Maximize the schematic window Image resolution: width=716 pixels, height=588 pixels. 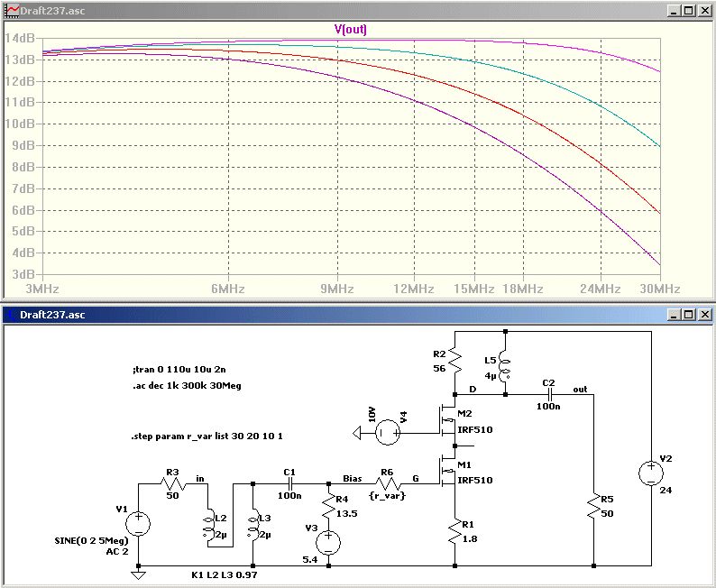click(x=689, y=315)
